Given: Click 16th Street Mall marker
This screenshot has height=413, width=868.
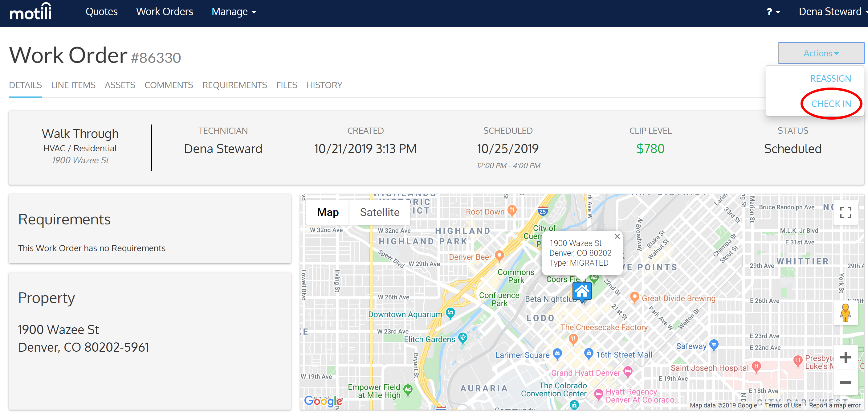Looking at the screenshot, I should tap(588, 353).
